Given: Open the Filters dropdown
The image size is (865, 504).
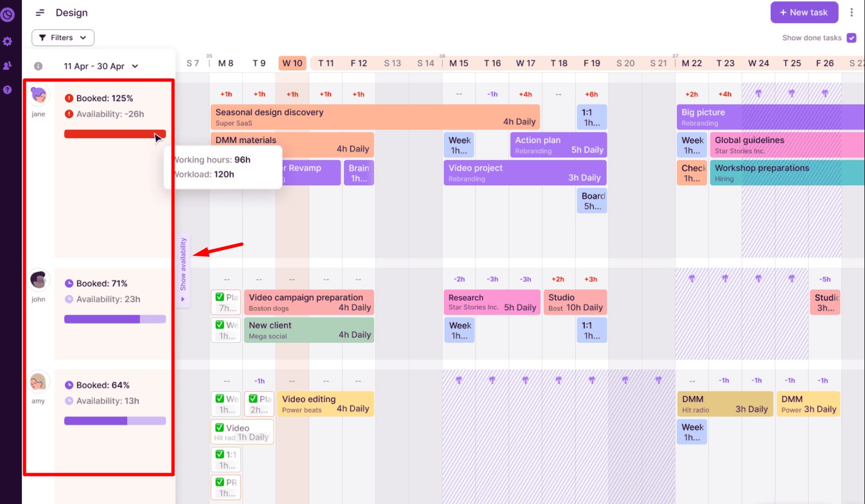Looking at the screenshot, I should tap(63, 38).
